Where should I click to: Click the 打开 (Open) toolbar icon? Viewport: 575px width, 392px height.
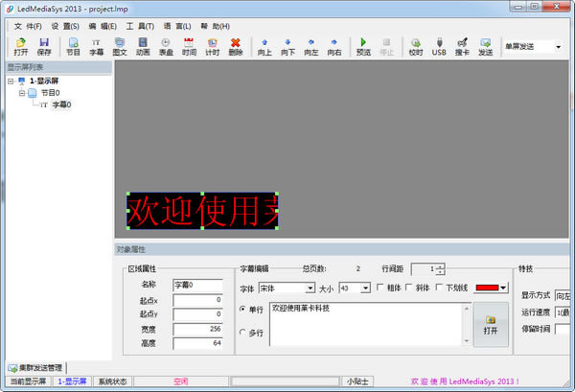point(20,47)
